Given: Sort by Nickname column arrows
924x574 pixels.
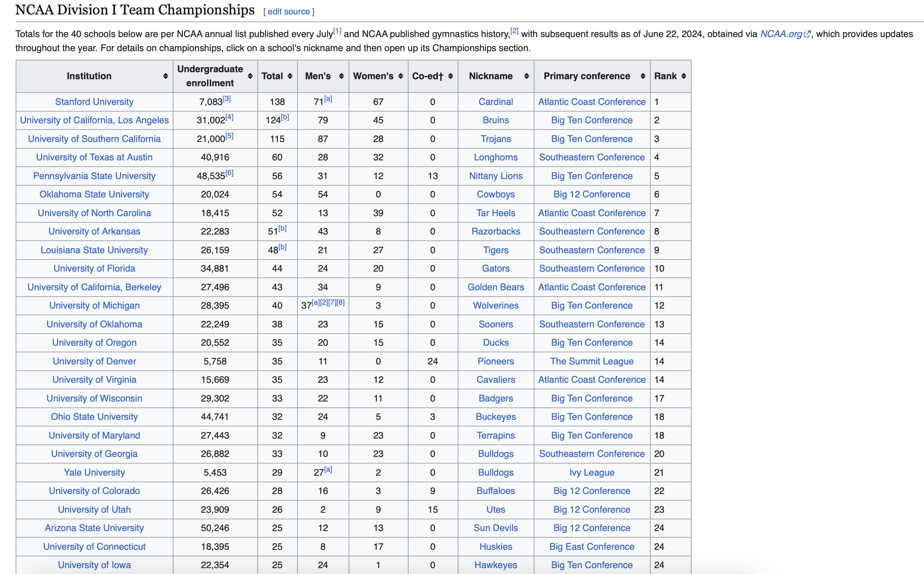Looking at the screenshot, I should click(x=526, y=76).
